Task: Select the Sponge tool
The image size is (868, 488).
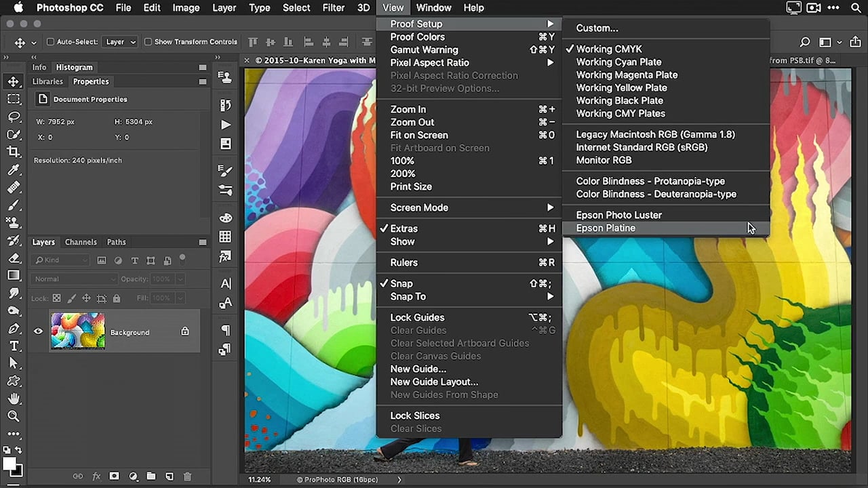Action: tap(14, 310)
